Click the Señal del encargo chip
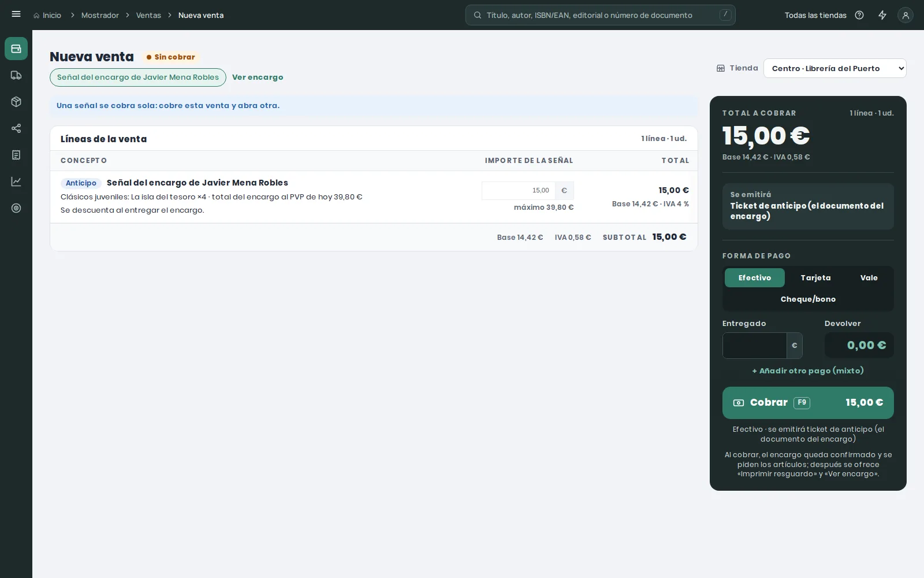This screenshot has width=924, height=578. [x=138, y=77]
